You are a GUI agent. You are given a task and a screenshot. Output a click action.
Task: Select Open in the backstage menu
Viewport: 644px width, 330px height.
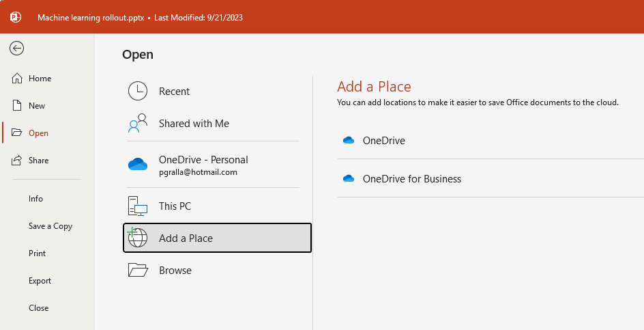coord(38,133)
